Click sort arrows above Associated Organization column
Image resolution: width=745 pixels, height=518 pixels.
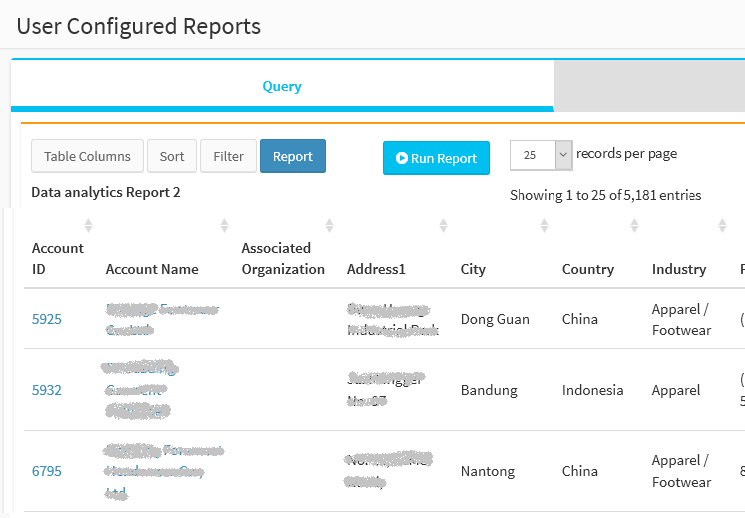pos(329,225)
